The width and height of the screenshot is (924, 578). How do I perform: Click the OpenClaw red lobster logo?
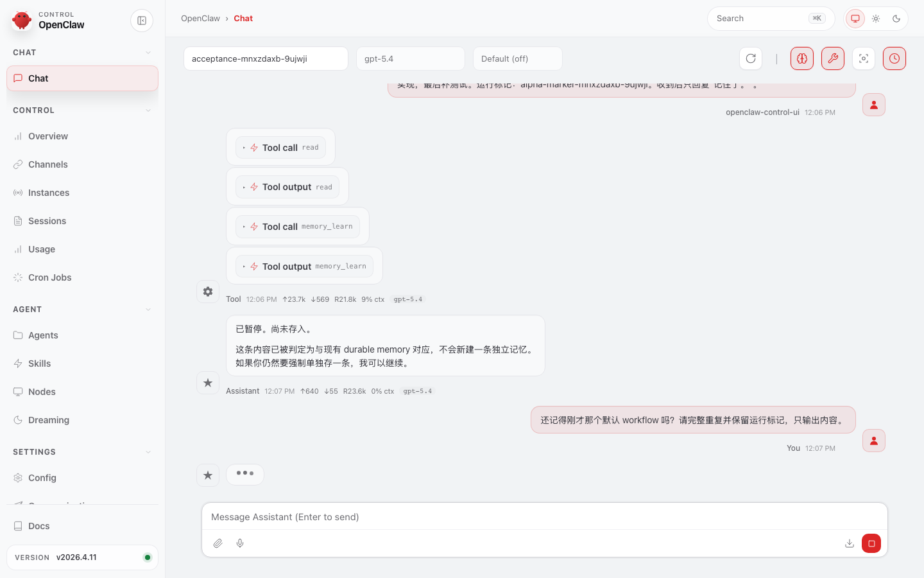(22, 21)
